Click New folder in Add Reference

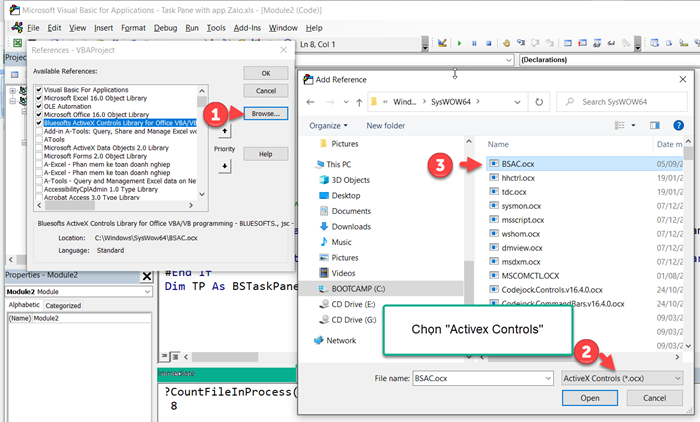385,125
